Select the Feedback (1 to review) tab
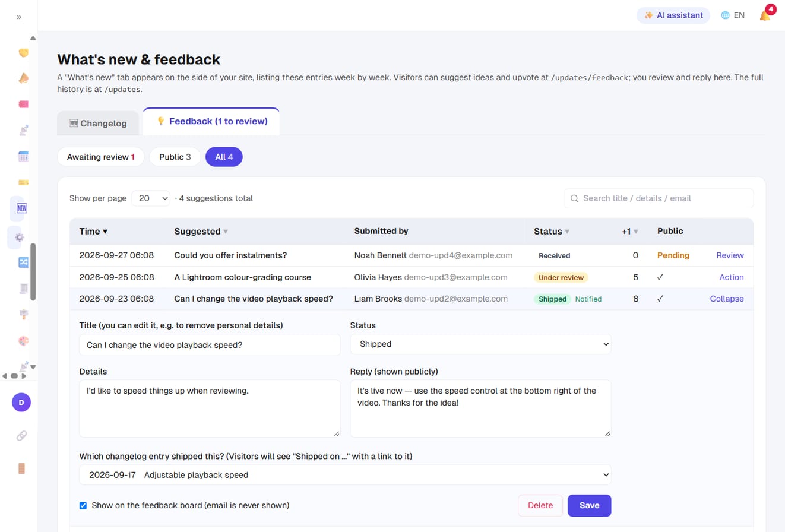 click(211, 121)
